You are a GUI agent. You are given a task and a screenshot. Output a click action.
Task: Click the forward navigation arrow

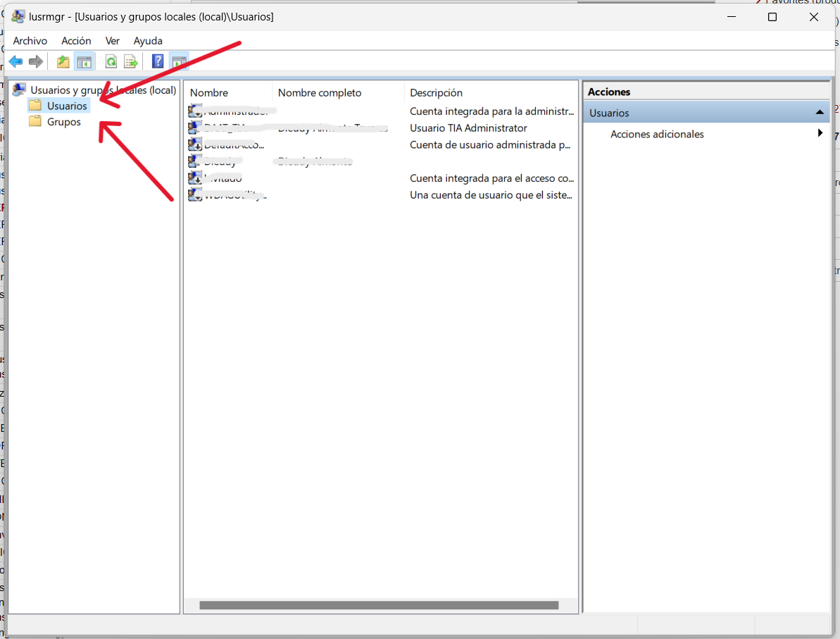36,62
